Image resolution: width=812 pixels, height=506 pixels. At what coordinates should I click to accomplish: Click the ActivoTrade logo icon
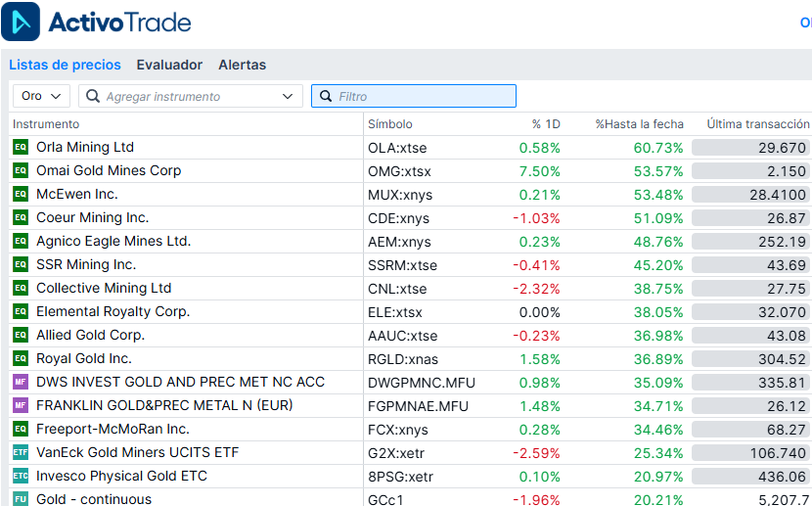pyautogui.click(x=21, y=22)
